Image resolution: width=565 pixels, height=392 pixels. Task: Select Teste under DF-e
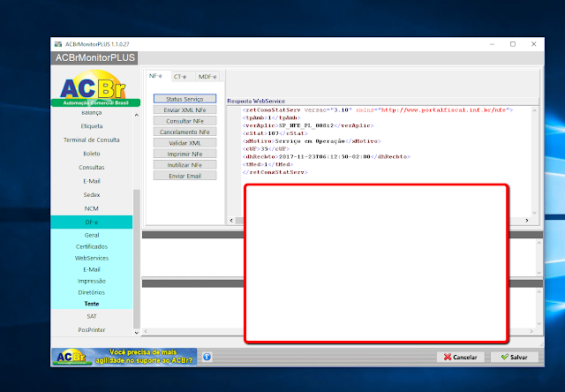pyautogui.click(x=92, y=304)
